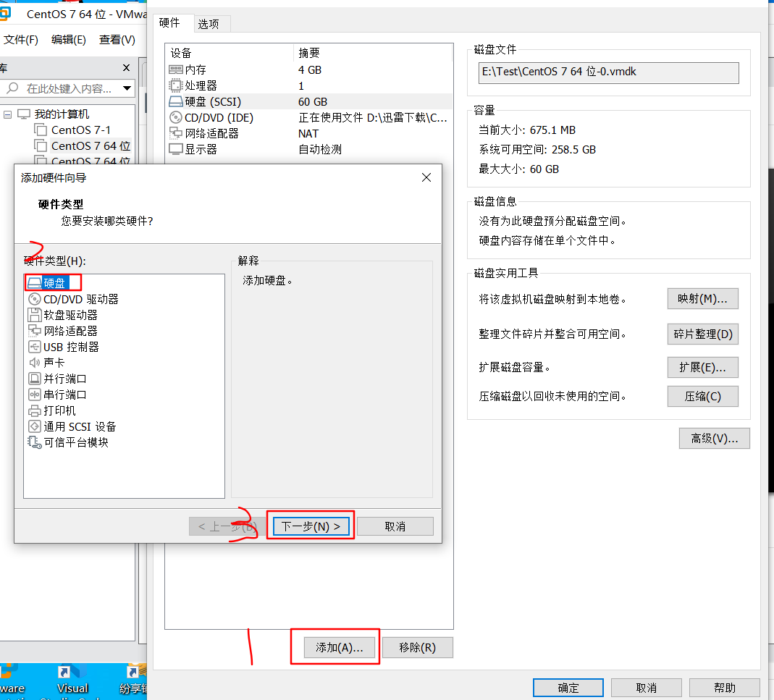Click the 设备 column header

(181, 53)
